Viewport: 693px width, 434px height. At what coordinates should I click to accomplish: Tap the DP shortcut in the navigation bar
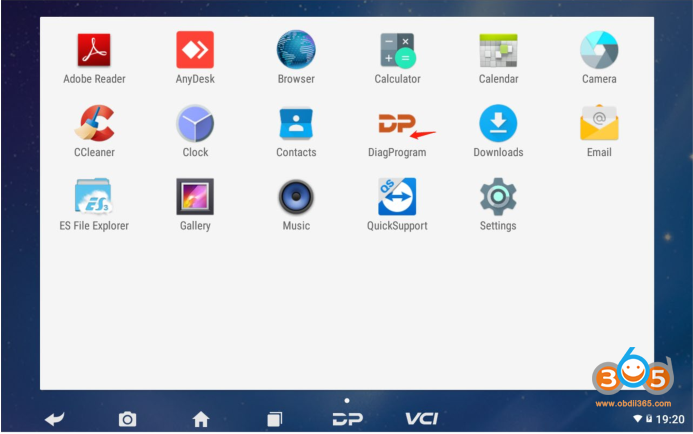pos(348,419)
